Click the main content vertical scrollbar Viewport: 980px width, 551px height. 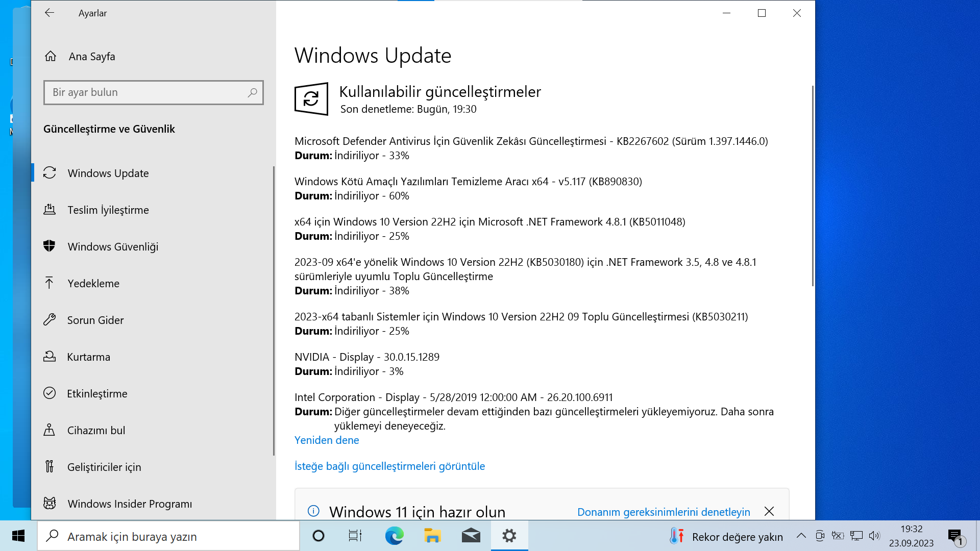pyautogui.click(x=812, y=186)
